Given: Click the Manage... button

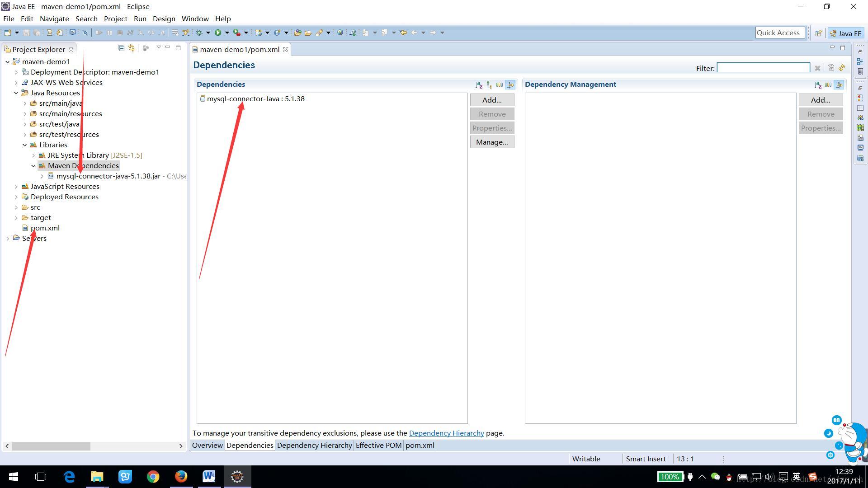Looking at the screenshot, I should (x=492, y=142).
